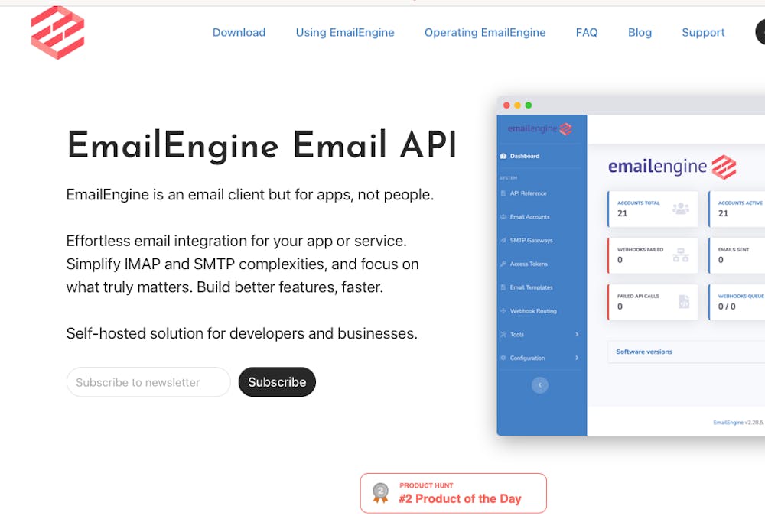Open the Download page
Image resolution: width=765 pixels, height=532 pixels.
239,33
